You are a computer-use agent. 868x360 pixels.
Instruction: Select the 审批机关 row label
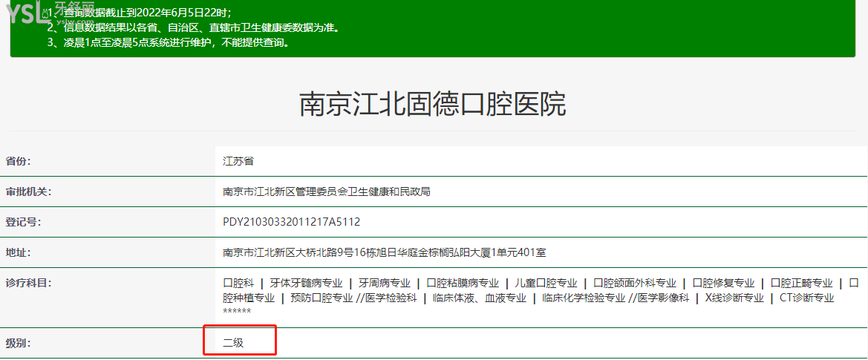tap(28, 192)
